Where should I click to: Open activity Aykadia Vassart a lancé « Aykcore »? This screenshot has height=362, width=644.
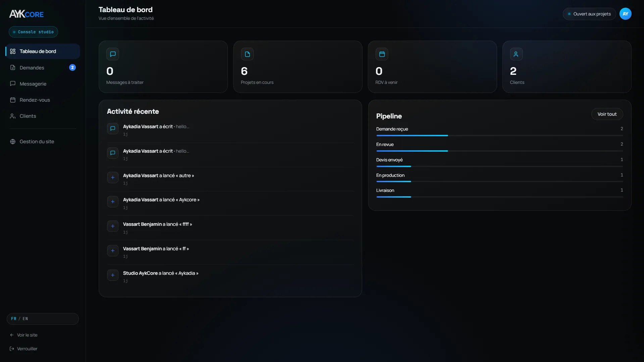pos(230,203)
